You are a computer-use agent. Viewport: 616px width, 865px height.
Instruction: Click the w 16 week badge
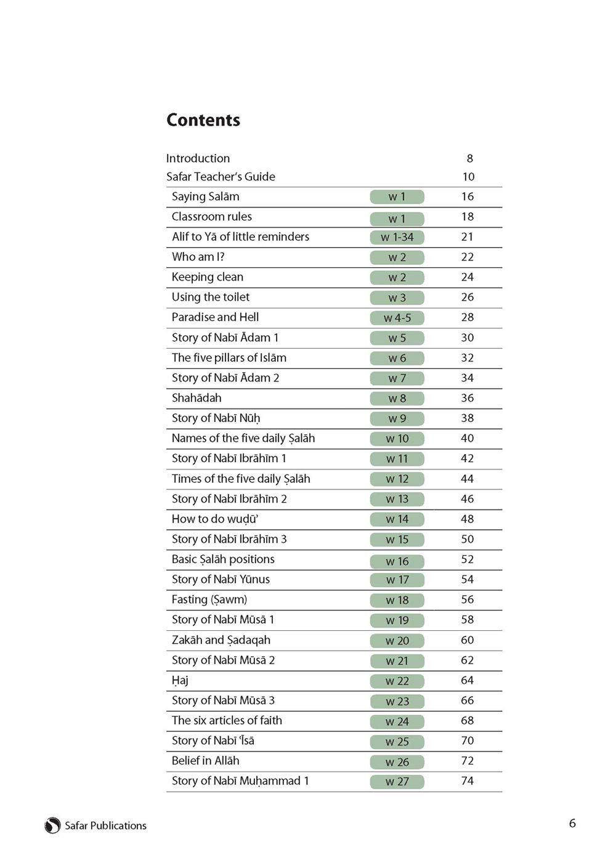point(397,561)
